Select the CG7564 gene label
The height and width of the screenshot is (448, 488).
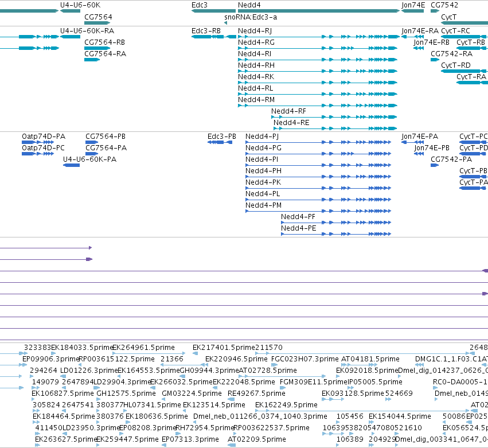(x=98, y=17)
